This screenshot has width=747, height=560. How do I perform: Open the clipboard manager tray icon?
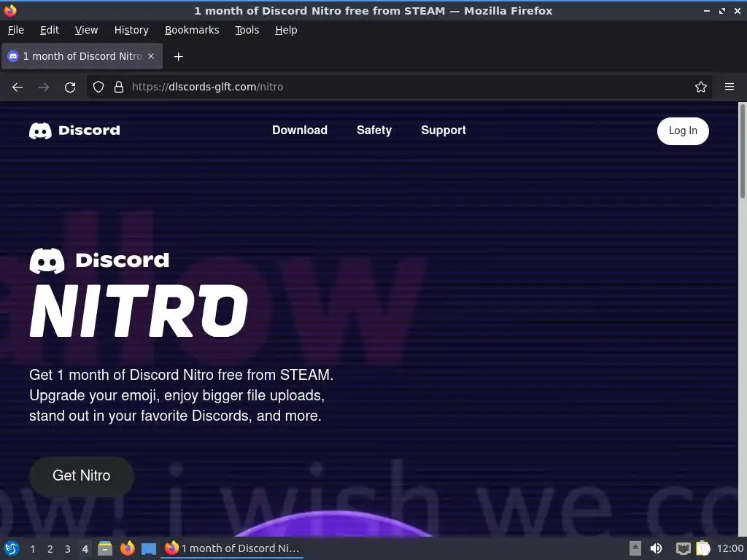703,548
